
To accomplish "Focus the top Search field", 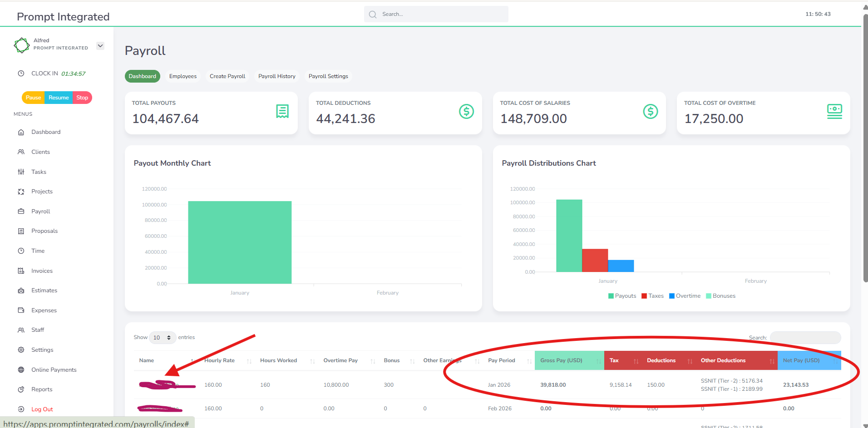I will click(436, 14).
